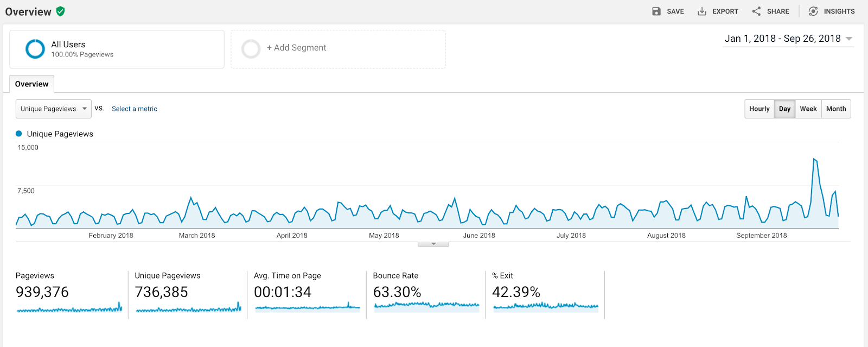Open Insights panel icon
This screenshot has width=868, height=347.
[813, 11]
